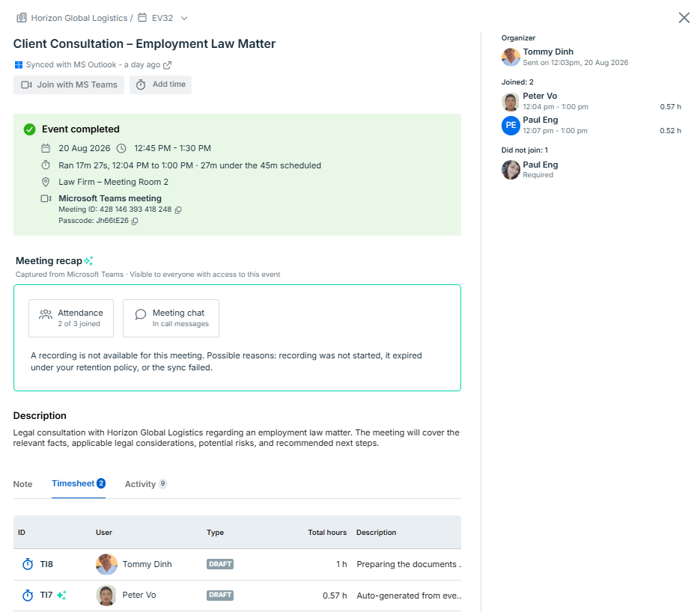Screen dimensions: 700x612
Task: Click the EV32 calendar icon in breadcrumb
Action: (142, 18)
